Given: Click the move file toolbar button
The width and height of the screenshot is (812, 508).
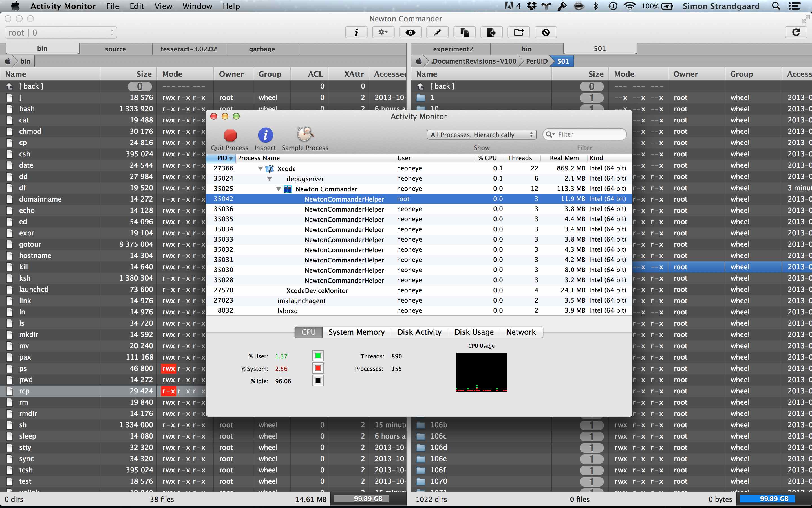Looking at the screenshot, I should point(491,32).
